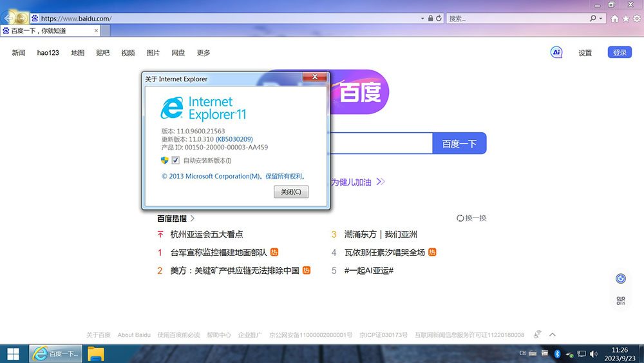Collapse the footer with the up chevron
This screenshot has height=363, width=644.
(553, 335)
